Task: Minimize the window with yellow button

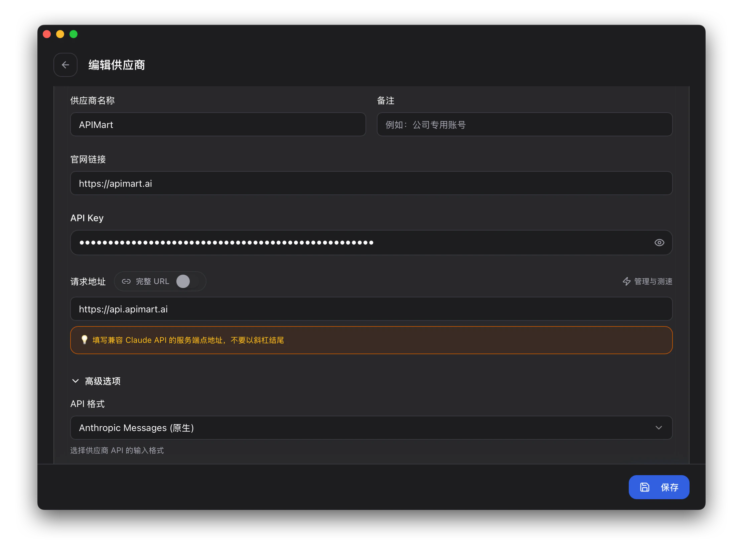Action: [x=60, y=34]
